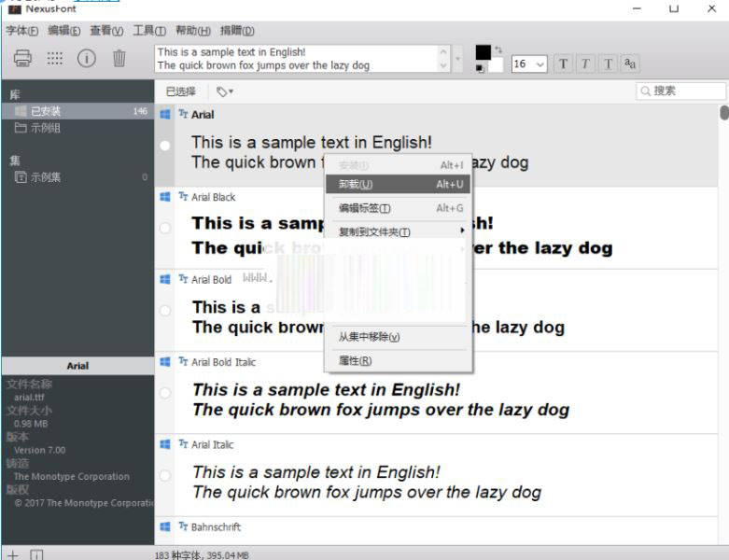Click the plus icon at bottom left
Viewport: 729px width, 560px height.
(13, 553)
